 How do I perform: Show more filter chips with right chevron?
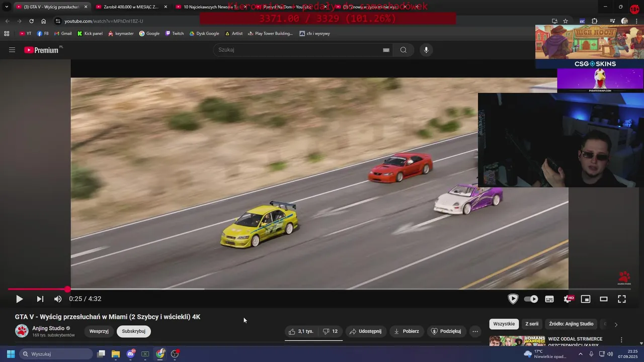click(616, 324)
